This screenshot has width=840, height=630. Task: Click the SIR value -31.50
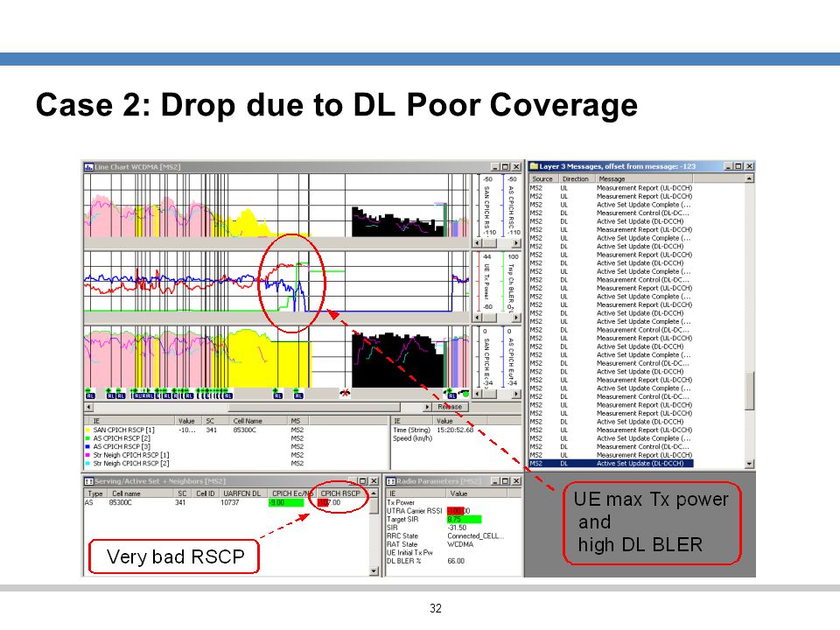coord(457,528)
